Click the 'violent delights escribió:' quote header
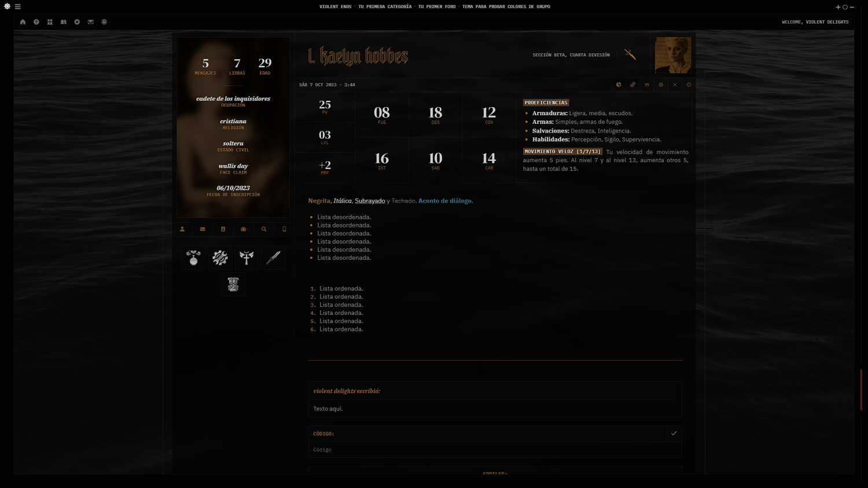The width and height of the screenshot is (868, 488). coord(347,391)
